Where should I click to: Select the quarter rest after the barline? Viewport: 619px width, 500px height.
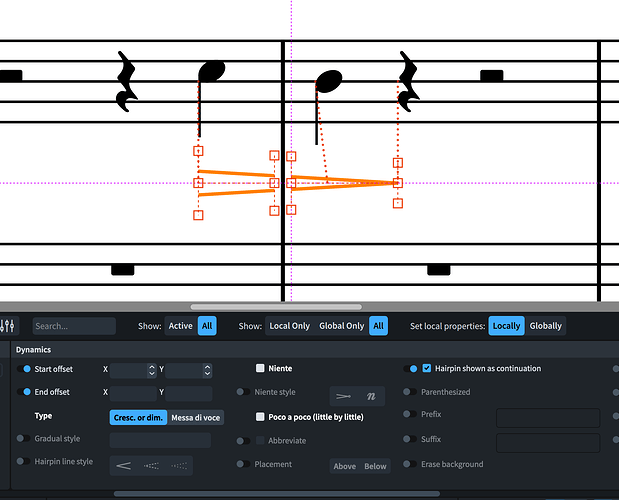point(409,81)
